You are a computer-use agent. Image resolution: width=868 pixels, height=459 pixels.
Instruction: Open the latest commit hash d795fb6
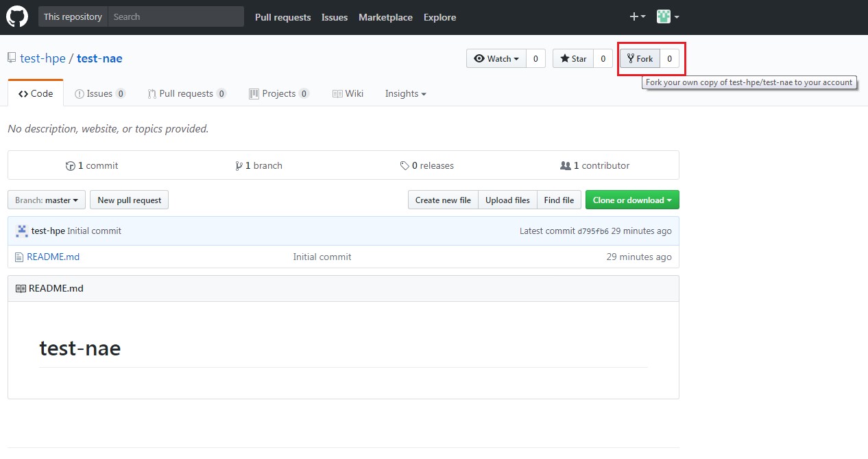[593, 231]
